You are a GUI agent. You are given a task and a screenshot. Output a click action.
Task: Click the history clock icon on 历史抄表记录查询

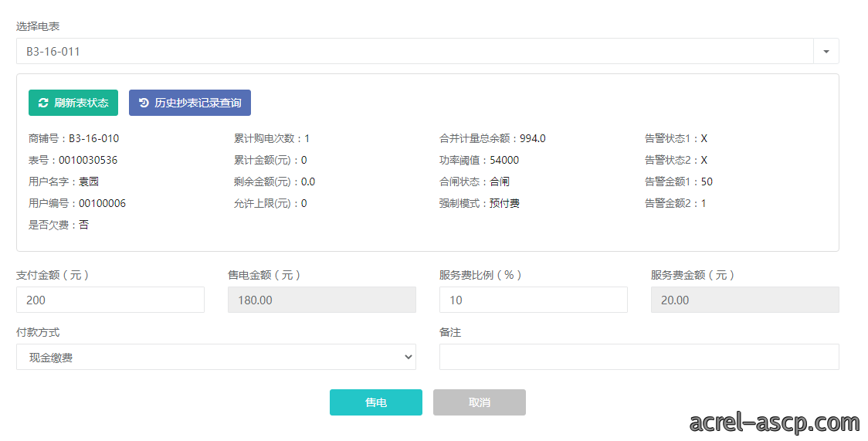(x=144, y=103)
